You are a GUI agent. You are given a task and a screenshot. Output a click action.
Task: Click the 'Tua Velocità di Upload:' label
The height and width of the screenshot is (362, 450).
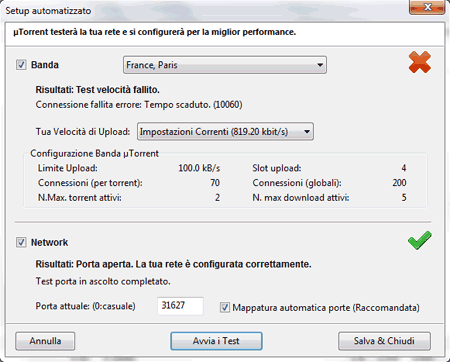point(83,132)
